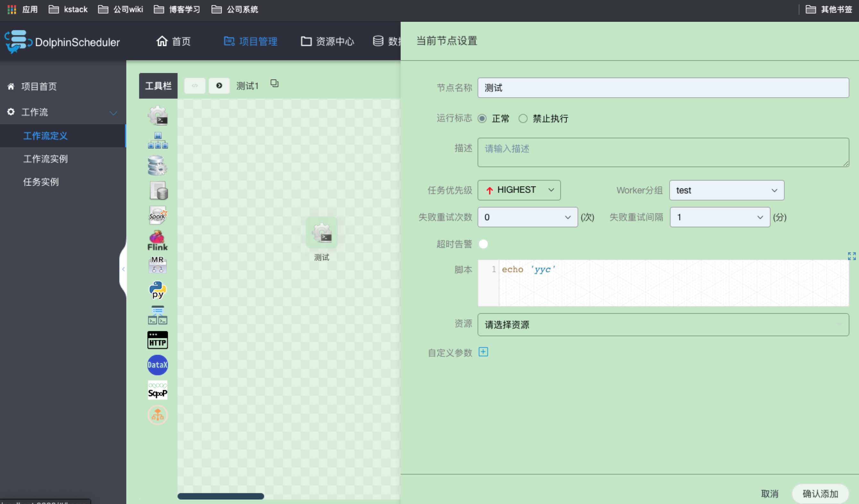Open the 失败重试次数 dropdown
This screenshot has width=859, height=504.
point(527,217)
